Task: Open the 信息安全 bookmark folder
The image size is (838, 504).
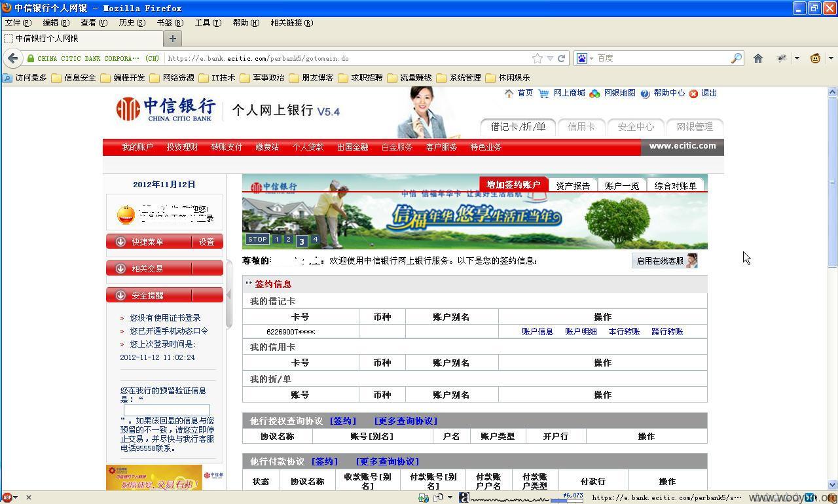Action: [73, 77]
